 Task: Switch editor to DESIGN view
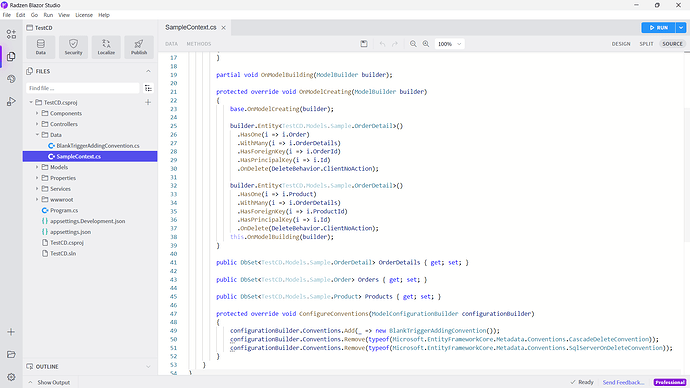621,44
